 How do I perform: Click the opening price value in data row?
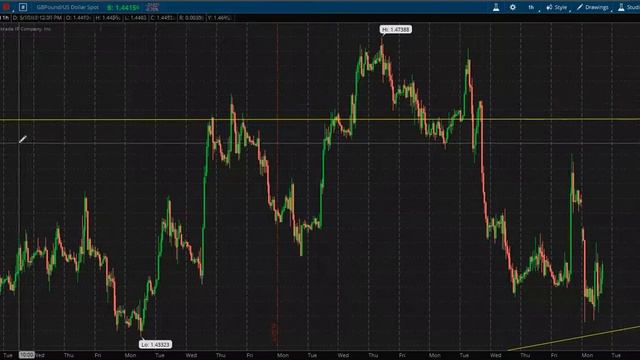79,18
